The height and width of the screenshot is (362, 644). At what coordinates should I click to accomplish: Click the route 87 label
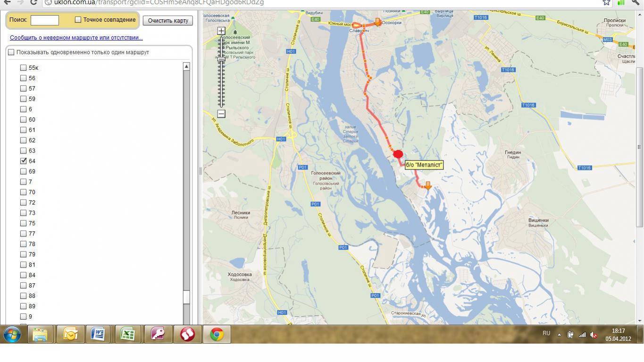(32, 286)
